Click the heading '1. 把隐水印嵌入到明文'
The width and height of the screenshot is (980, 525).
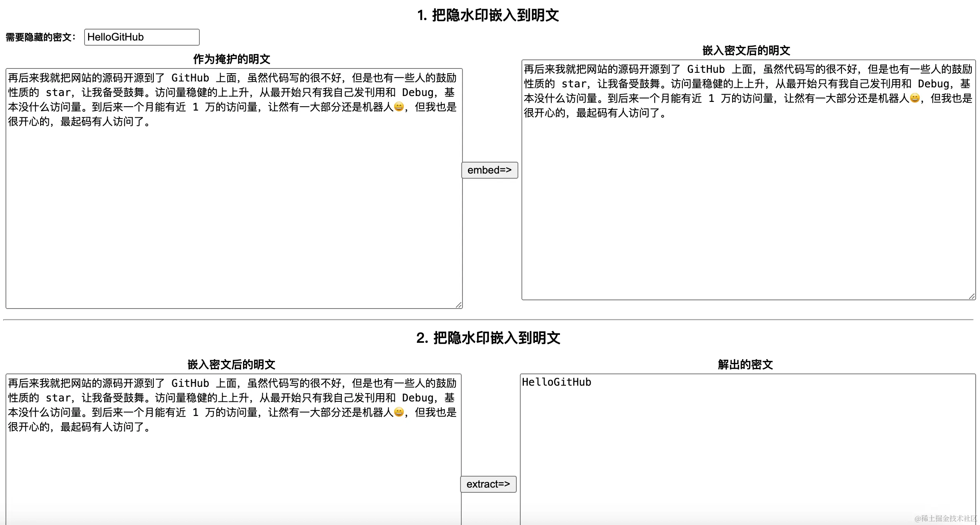click(488, 15)
